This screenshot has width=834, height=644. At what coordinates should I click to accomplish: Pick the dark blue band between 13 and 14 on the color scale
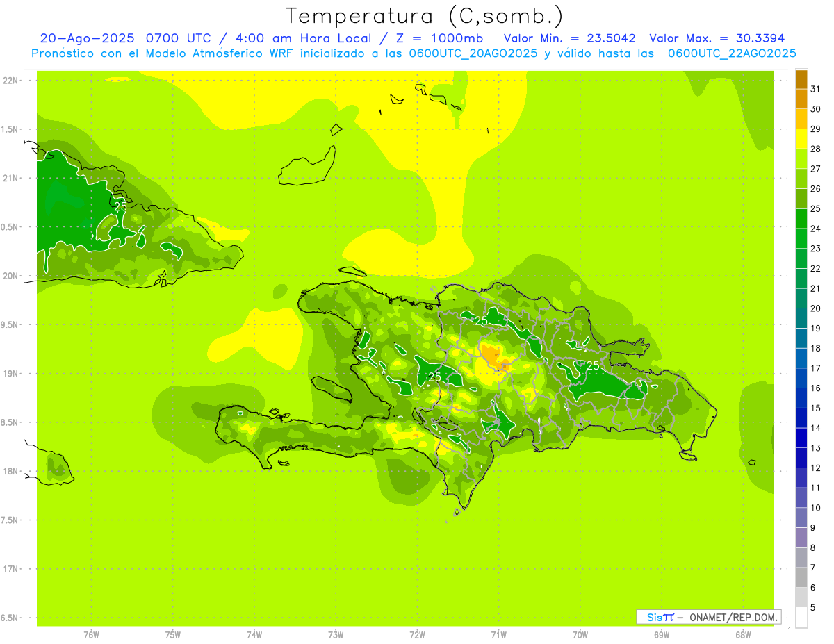801,438
